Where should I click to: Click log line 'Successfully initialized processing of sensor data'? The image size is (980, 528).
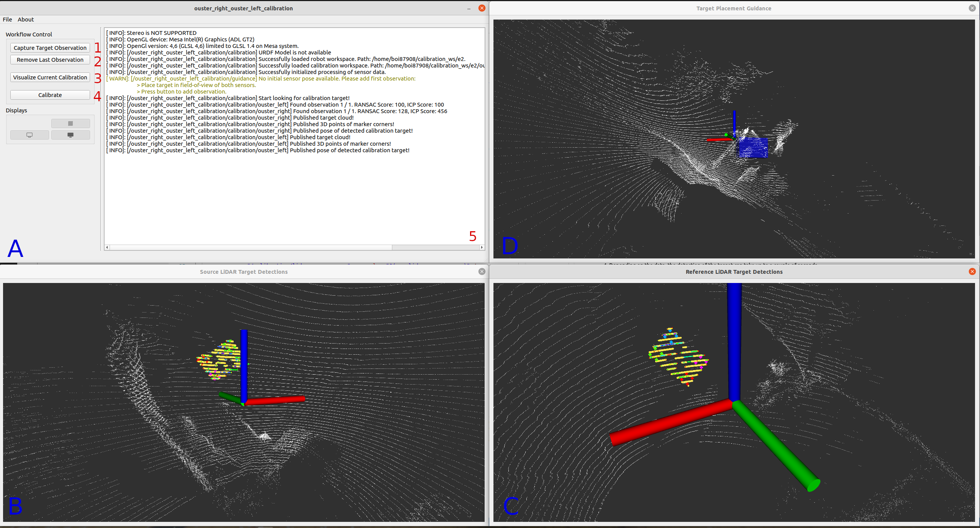[x=246, y=72]
